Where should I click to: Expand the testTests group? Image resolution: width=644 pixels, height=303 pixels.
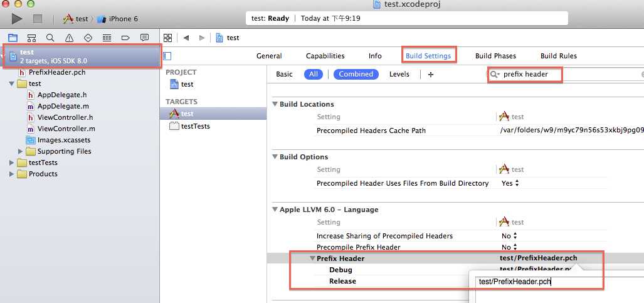tap(11, 163)
